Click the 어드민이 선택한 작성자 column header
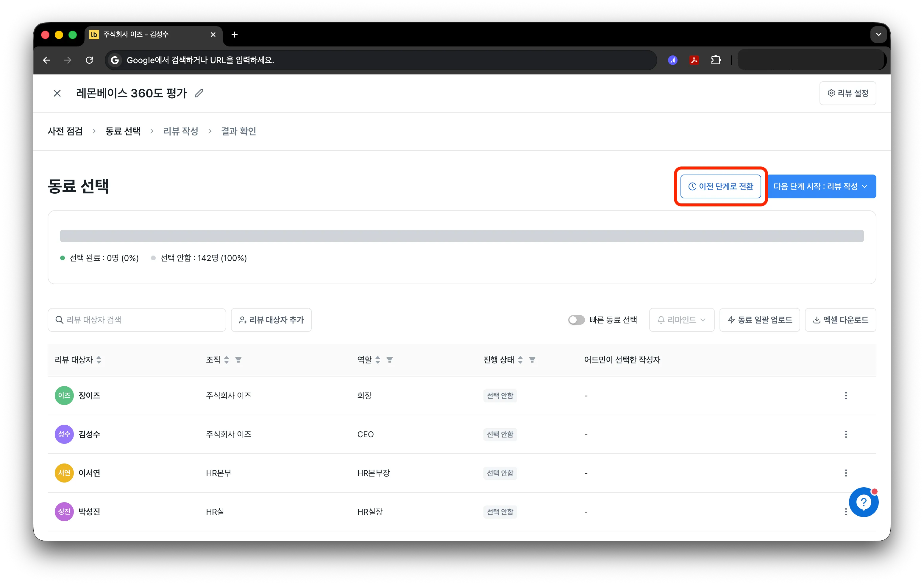This screenshot has width=924, height=585. [x=622, y=360]
